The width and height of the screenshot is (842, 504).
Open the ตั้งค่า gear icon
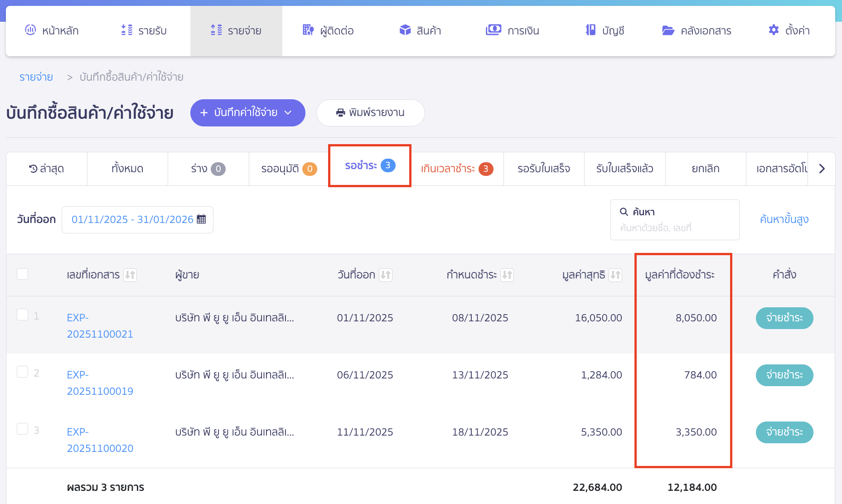coord(774,30)
